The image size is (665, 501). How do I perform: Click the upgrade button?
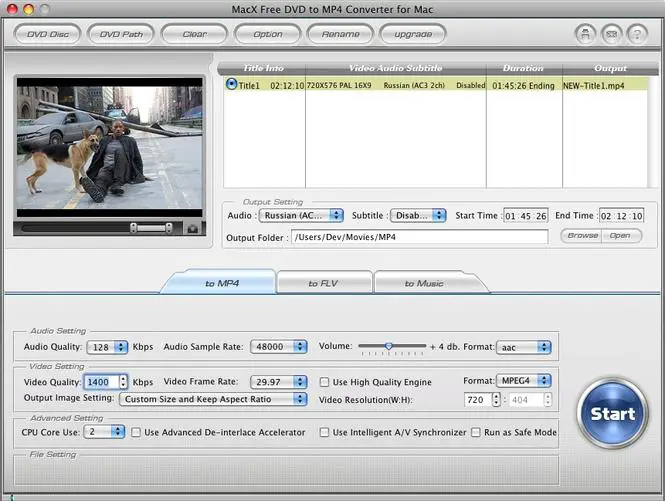tap(413, 34)
